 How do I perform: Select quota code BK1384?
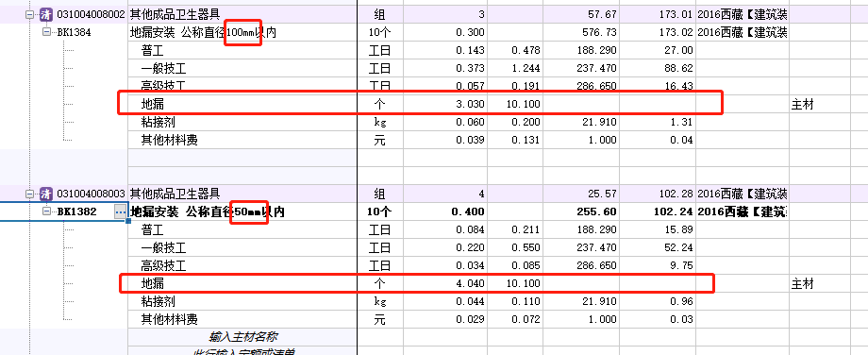75,33
